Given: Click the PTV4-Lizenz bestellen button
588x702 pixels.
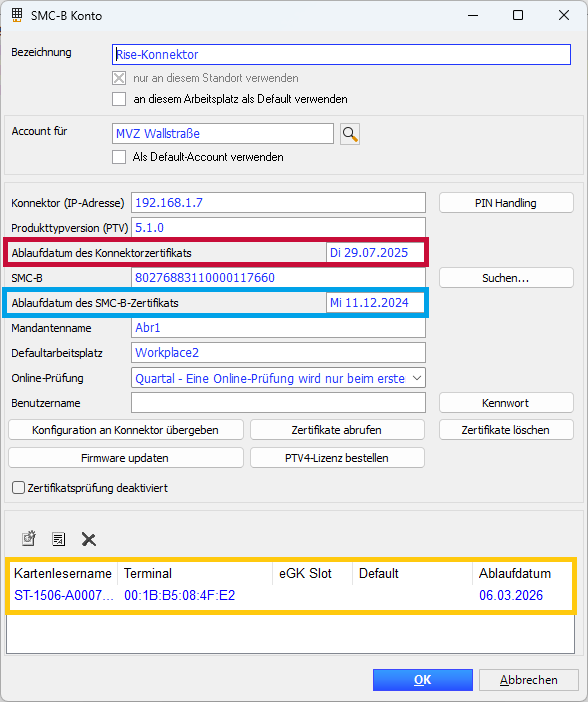Looking at the screenshot, I should point(337,458).
